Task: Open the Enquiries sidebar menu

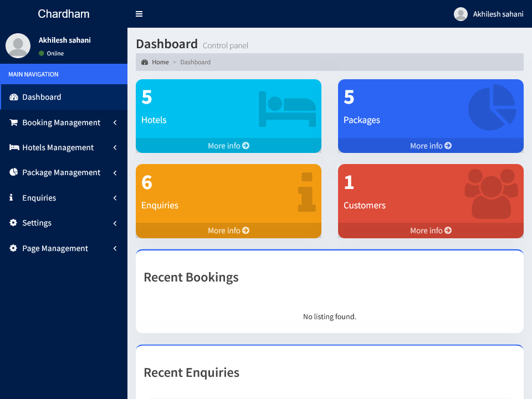Action: 39,198
